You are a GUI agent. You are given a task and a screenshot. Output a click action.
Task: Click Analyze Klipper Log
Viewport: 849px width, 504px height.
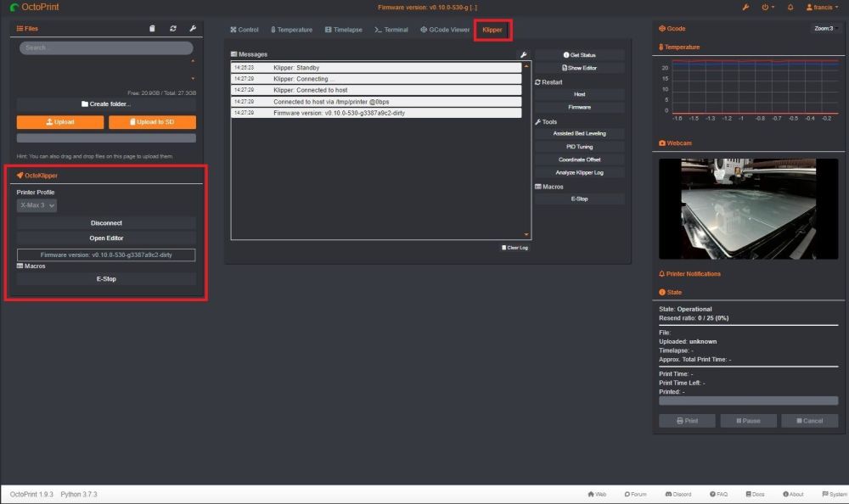[579, 173]
